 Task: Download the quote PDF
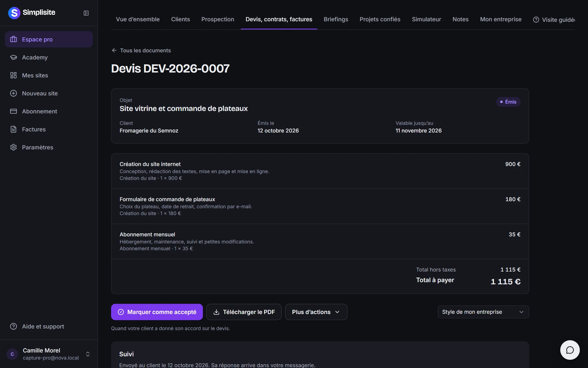pyautogui.click(x=244, y=312)
